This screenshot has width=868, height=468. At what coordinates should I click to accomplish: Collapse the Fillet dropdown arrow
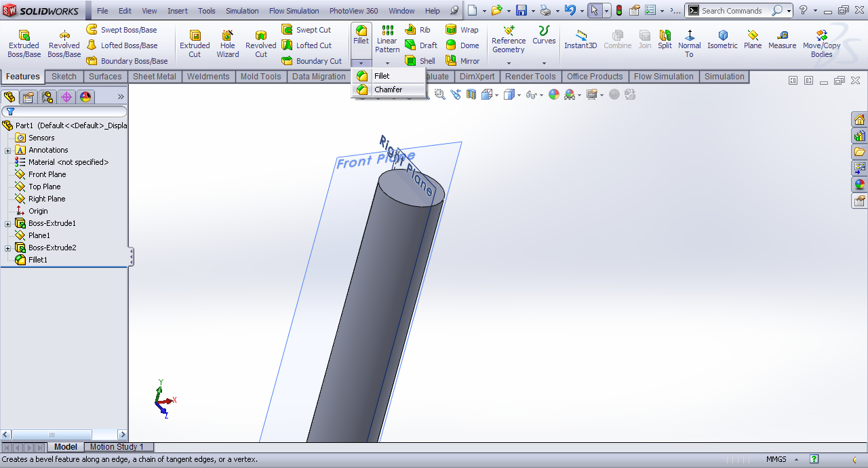coord(361,63)
